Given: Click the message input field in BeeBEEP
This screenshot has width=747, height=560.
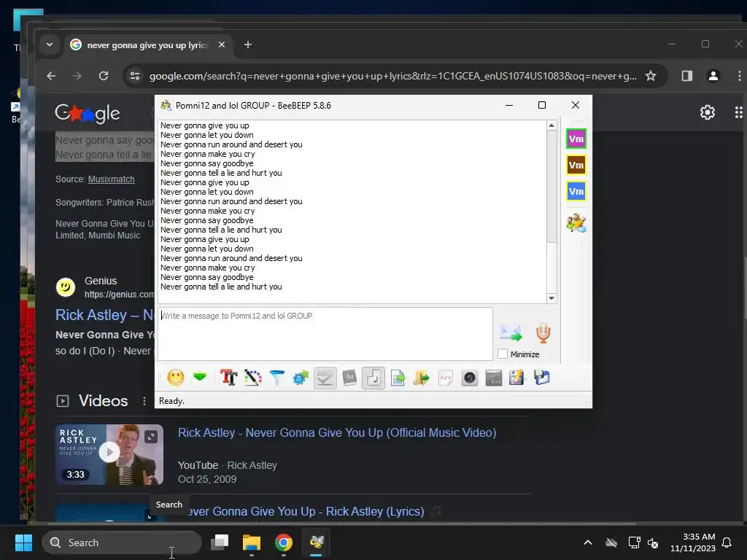Looking at the screenshot, I should tap(325, 333).
